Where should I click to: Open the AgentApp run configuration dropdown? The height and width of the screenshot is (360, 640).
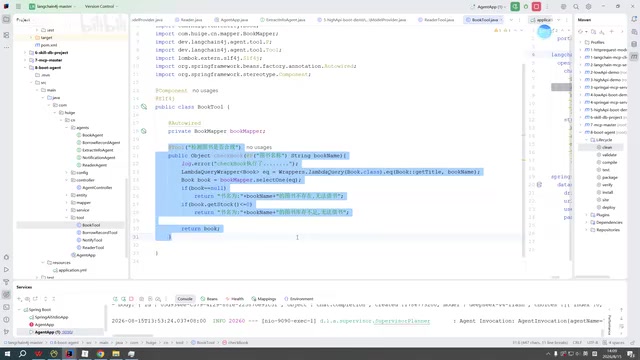(x=488, y=7)
